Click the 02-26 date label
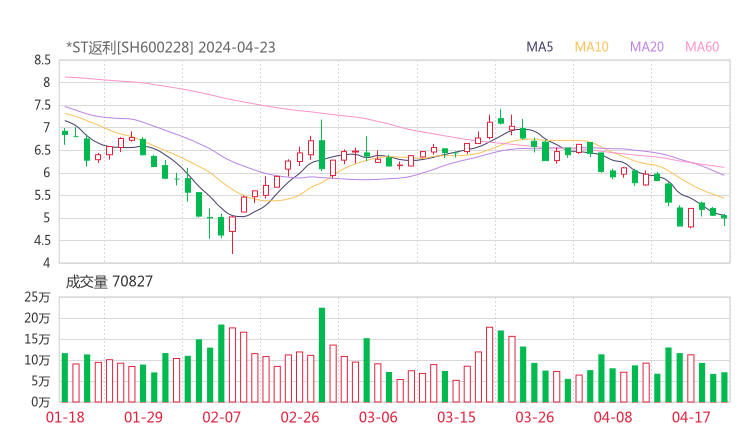 (300, 417)
